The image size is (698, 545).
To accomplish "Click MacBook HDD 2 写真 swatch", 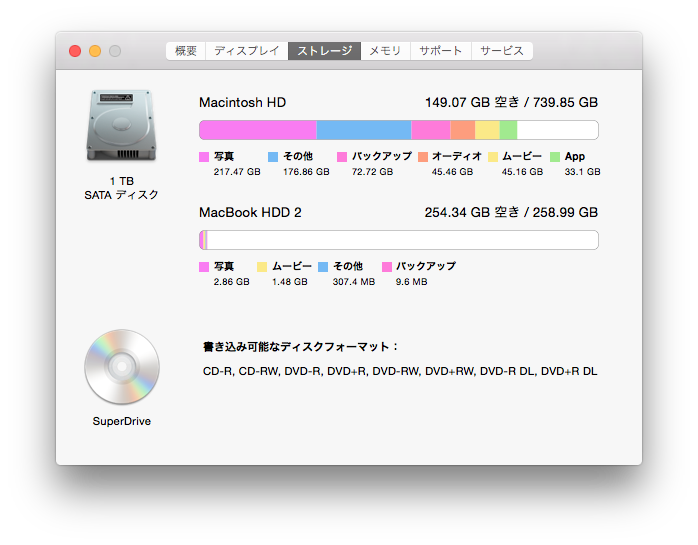I will pos(204,267).
